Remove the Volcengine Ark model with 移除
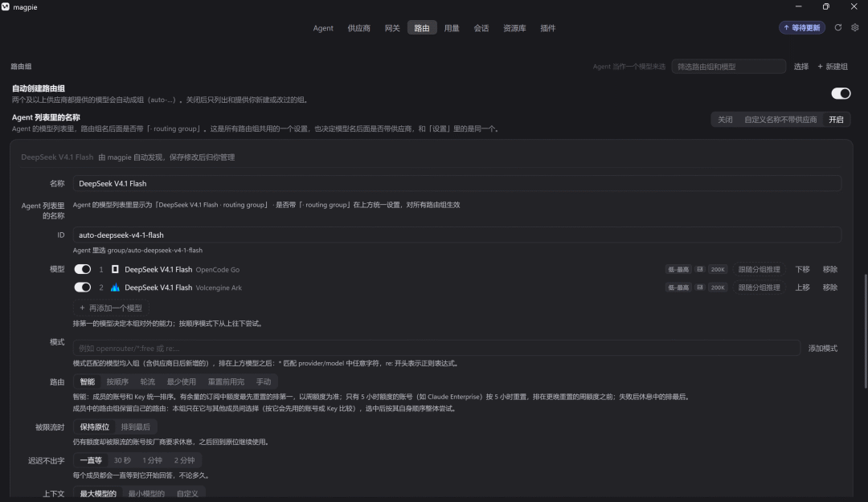 click(829, 288)
